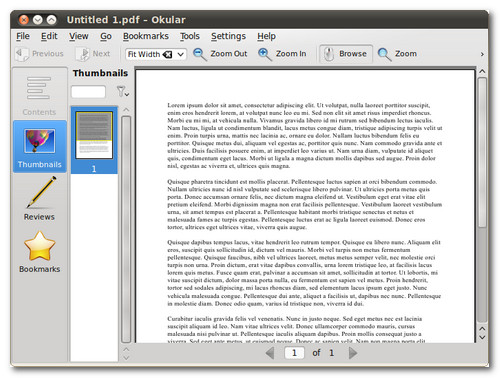
Task: Select the page 1 thumbnail
Action: [x=94, y=140]
